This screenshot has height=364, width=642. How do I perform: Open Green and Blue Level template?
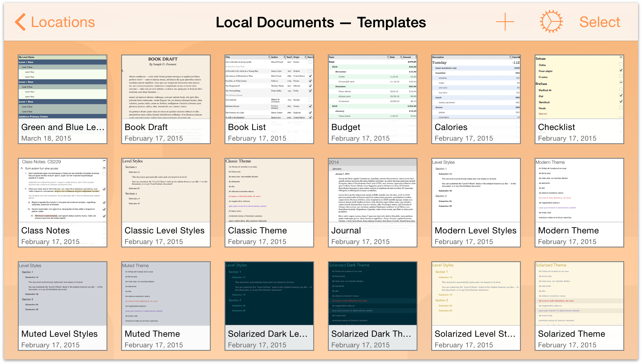pos(63,99)
